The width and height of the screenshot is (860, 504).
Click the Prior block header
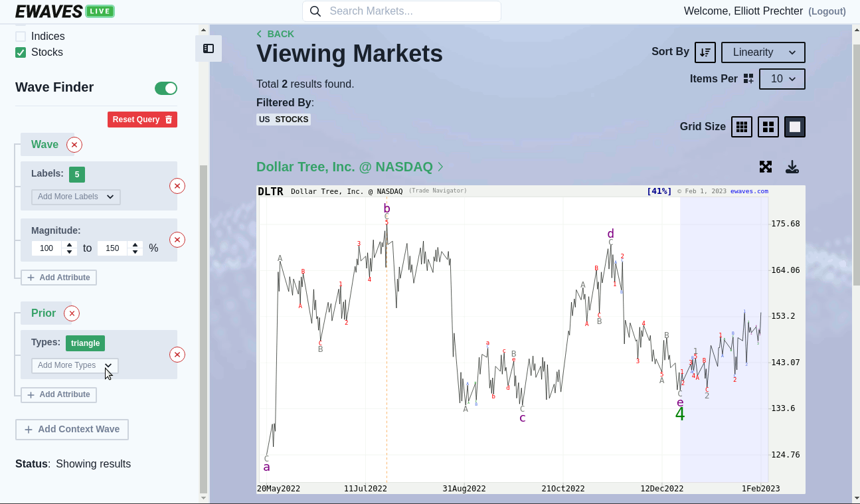pyautogui.click(x=44, y=313)
